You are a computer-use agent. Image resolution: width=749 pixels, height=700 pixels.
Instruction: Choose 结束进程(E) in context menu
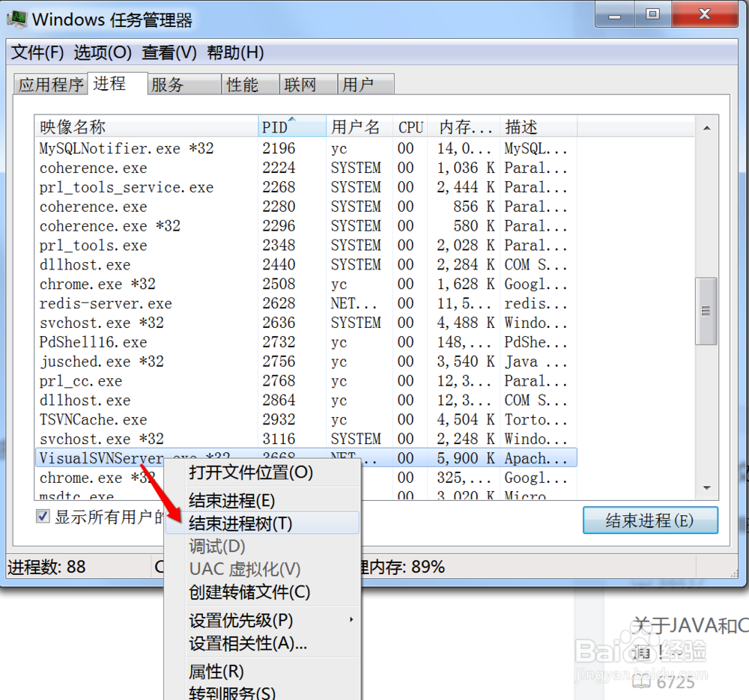coord(262,500)
